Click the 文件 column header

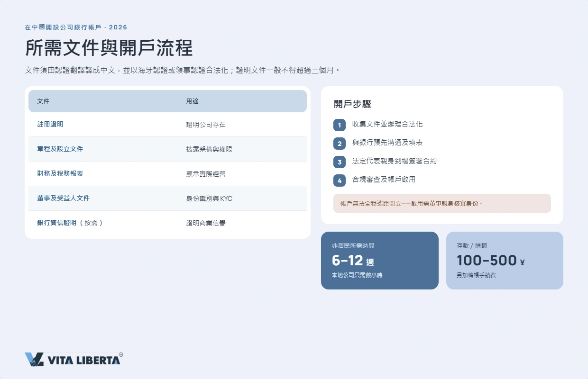click(x=43, y=101)
